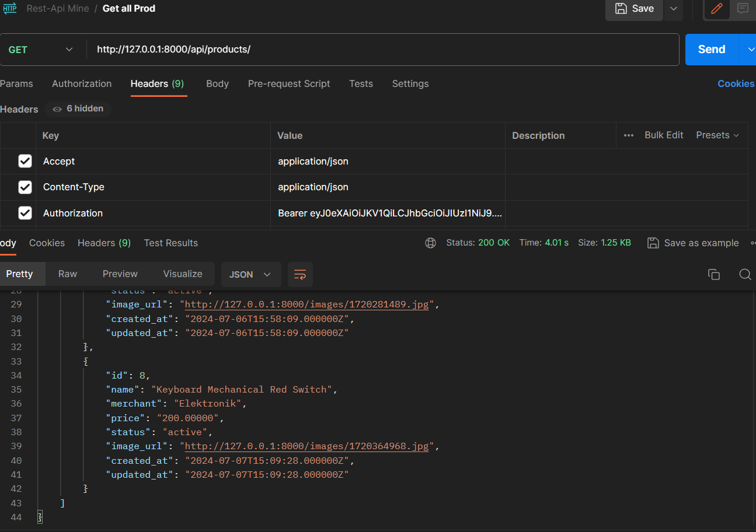Click the Description column header
This screenshot has height=532, width=756.
pyautogui.click(x=538, y=135)
